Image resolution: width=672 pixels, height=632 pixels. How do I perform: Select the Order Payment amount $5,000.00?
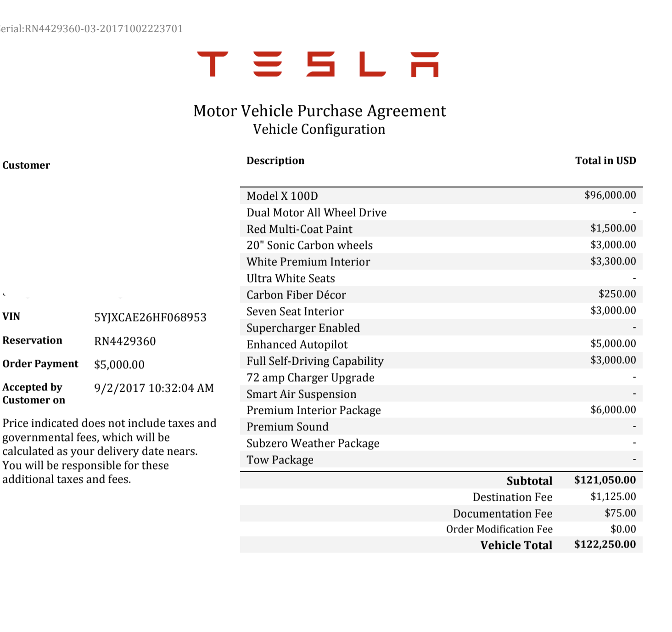[x=119, y=365]
